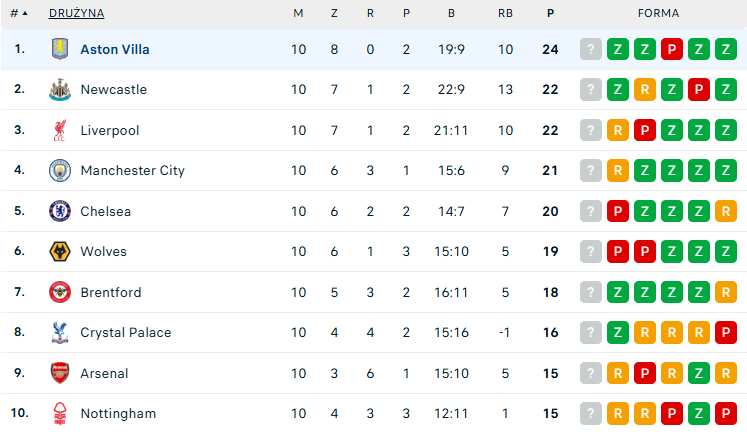Open the Crystal Palace team name link

pos(126,332)
